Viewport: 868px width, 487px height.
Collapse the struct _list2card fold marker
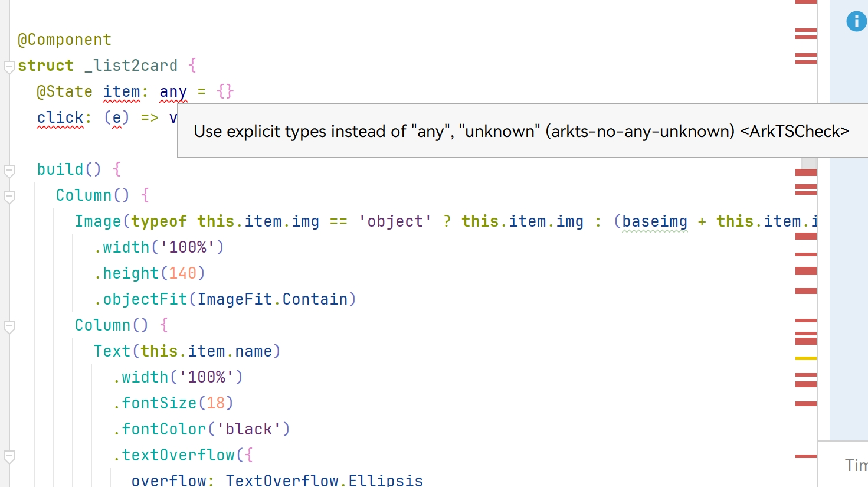point(9,67)
